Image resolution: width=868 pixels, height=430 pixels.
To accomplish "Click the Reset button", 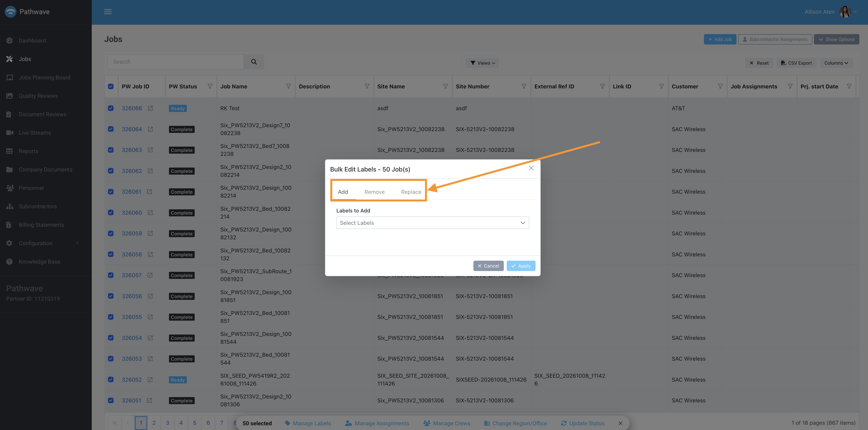I will pyautogui.click(x=759, y=63).
